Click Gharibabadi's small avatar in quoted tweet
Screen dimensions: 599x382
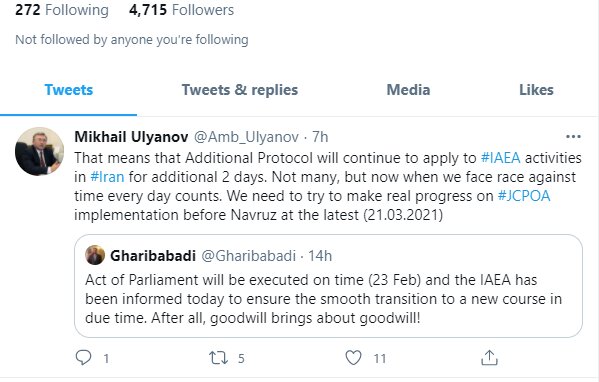click(95, 255)
